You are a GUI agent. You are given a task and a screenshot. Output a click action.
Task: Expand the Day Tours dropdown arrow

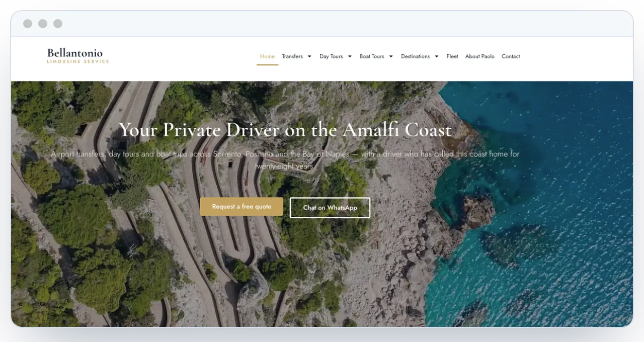coord(350,56)
